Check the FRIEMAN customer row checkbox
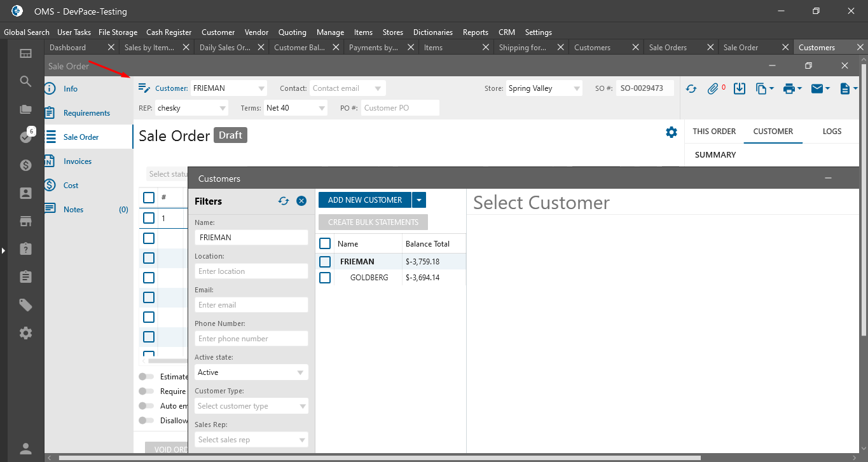This screenshot has width=868, height=462. coord(325,262)
